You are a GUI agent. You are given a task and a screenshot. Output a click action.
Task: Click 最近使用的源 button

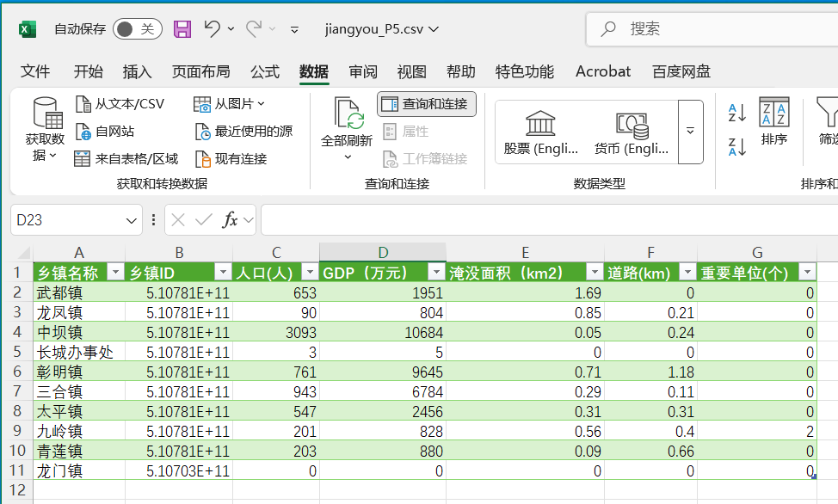click(x=243, y=131)
